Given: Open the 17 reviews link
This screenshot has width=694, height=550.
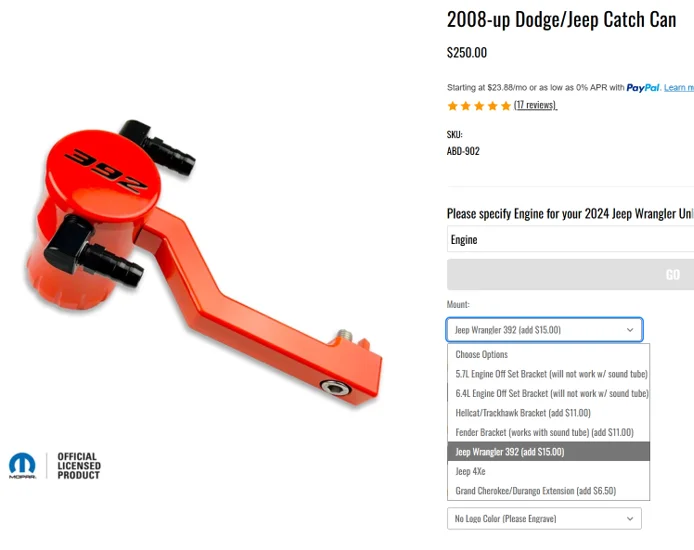Looking at the screenshot, I should click(x=535, y=105).
